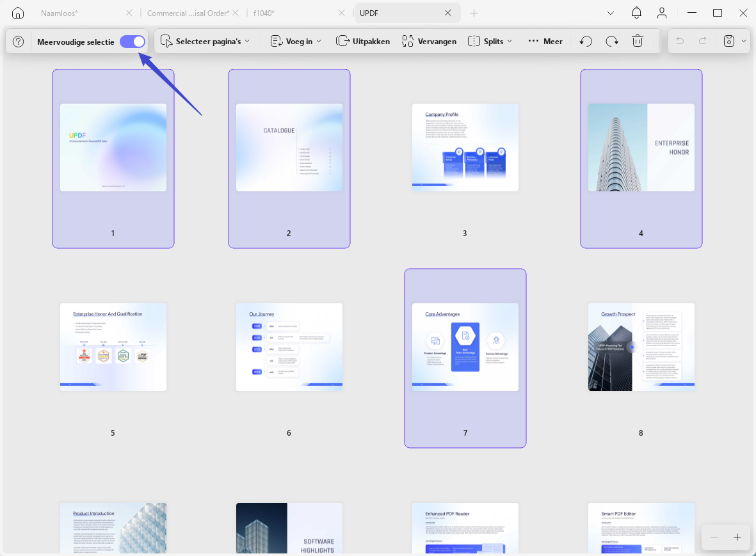Open the save options dropdown arrow
The height and width of the screenshot is (556, 756).
(x=744, y=42)
